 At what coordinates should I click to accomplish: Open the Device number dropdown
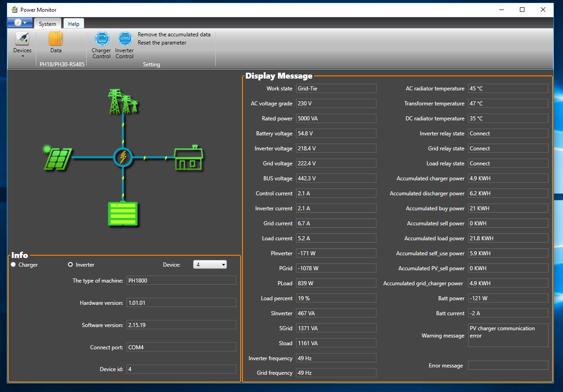[x=222, y=264]
